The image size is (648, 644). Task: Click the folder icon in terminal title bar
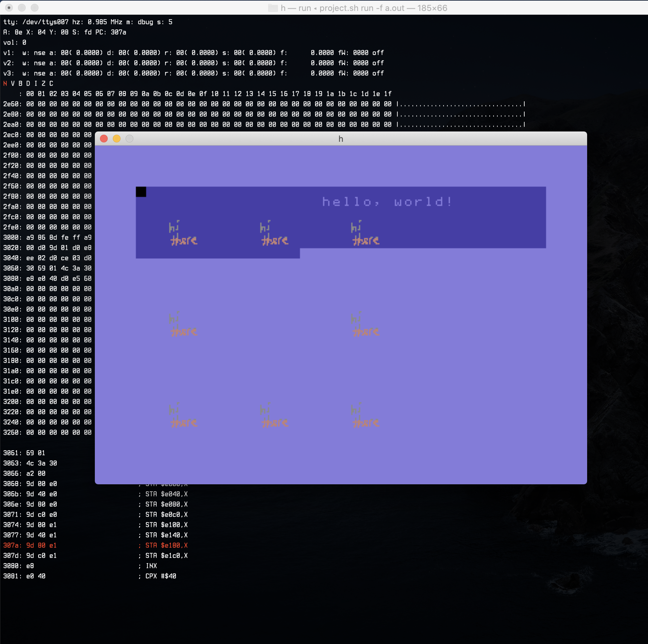pos(273,8)
